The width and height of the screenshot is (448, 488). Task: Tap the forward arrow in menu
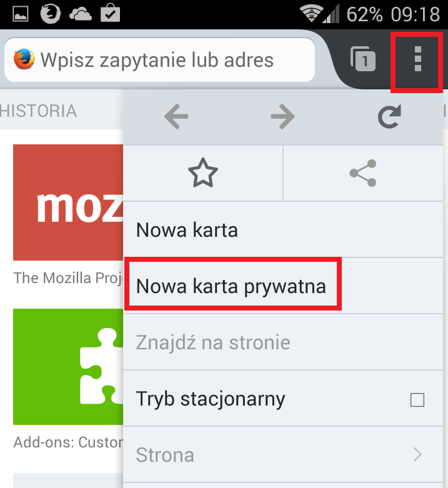click(x=282, y=116)
